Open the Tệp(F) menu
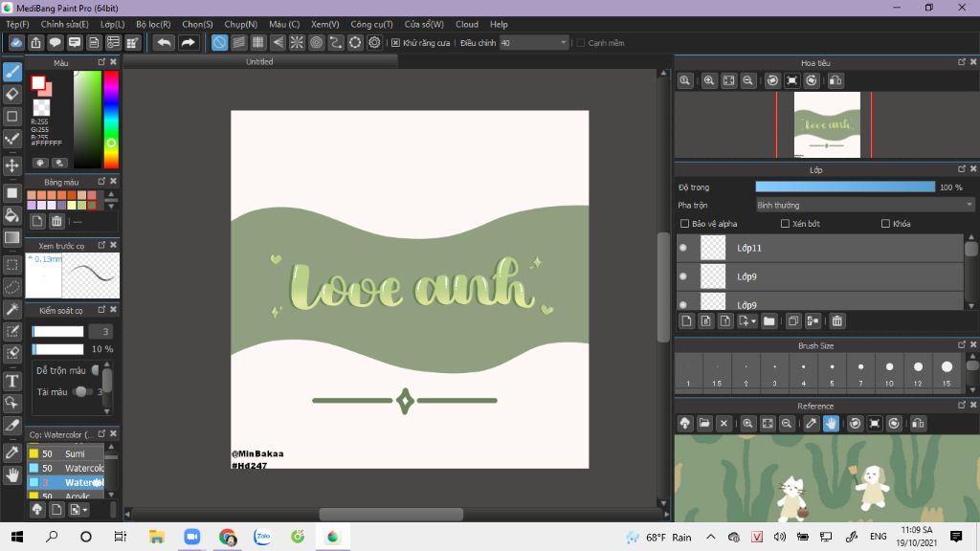The image size is (980, 551). tap(17, 24)
